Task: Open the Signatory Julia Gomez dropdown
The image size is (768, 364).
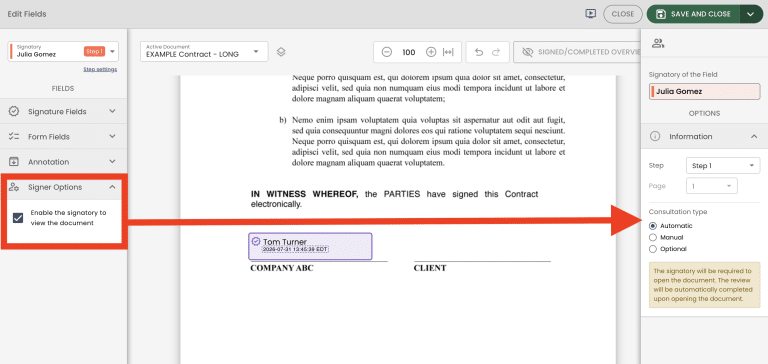Action: (x=63, y=51)
